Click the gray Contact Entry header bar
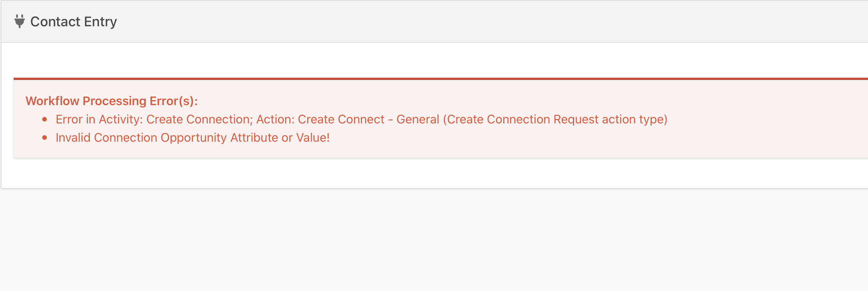The image size is (868, 291). tap(457, 22)
